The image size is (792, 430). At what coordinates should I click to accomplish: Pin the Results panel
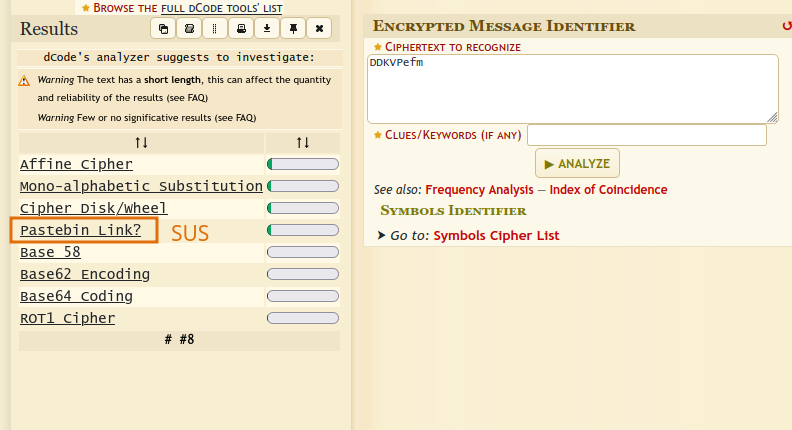pyautogui.click(x=292, y=28)
